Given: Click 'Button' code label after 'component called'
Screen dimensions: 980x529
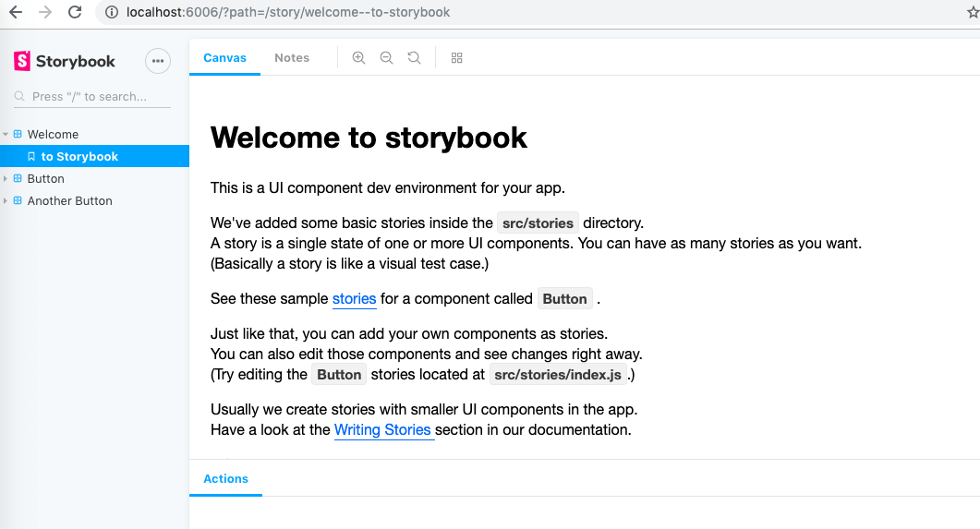Looking at the screenshot, I should click(x=565, y=299).
